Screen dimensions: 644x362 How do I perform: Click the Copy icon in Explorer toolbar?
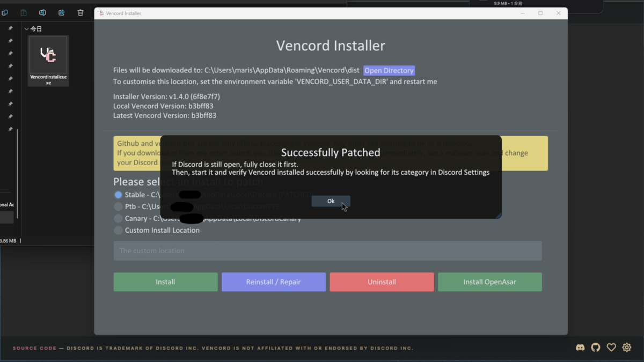point(5,13)
